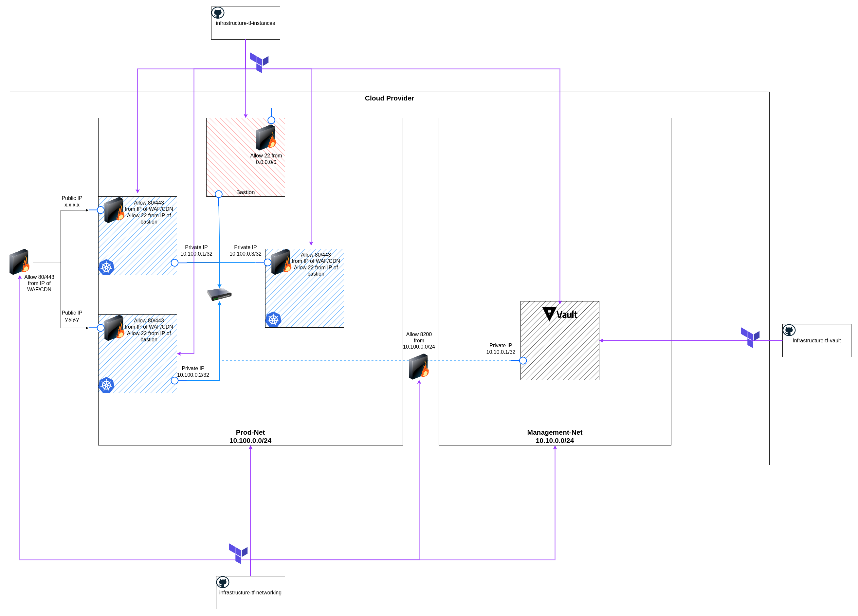The image size is (858, 616).
Task: Click 'Allow 8200 from 10.100.0.0/24' text
Action: coord(419,340)
